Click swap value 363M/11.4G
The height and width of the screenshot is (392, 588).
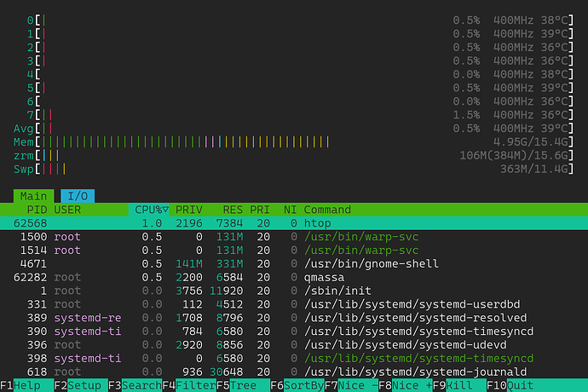[x=533, y=170]
